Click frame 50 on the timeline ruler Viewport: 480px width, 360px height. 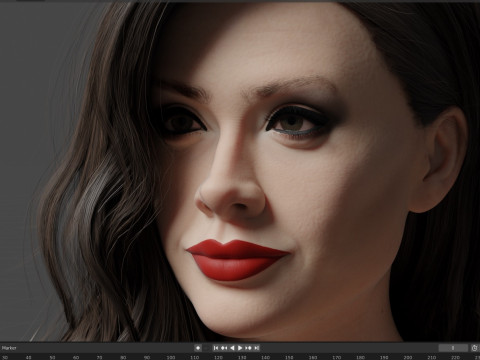pos(52,357)
